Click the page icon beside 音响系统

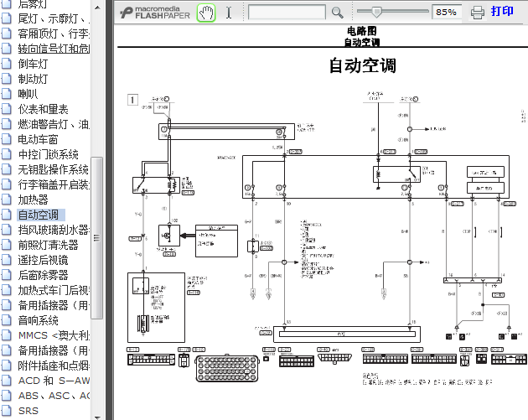(7, 320)
